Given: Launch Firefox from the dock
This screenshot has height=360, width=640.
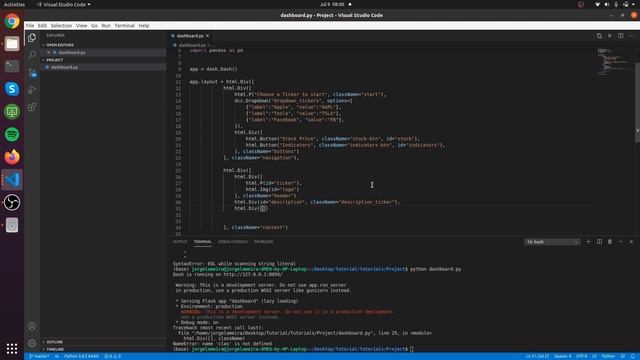Looking at the screenshot, I should [12, 157].
